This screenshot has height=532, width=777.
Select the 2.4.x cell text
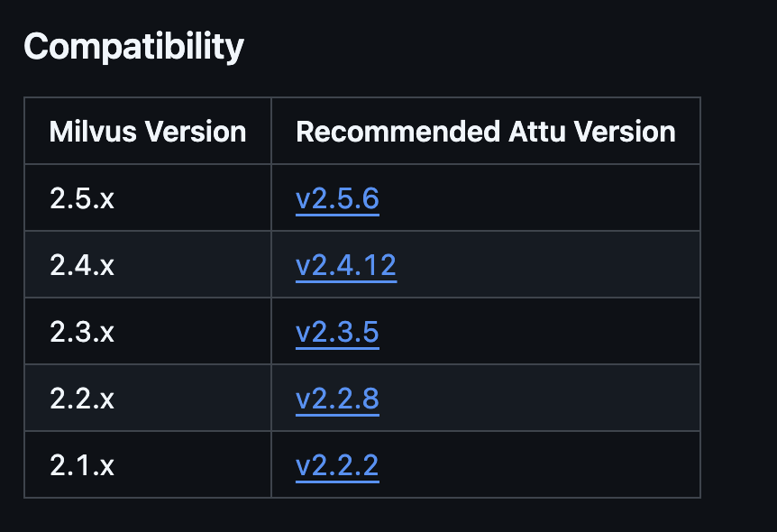click(x=82, y=265)
